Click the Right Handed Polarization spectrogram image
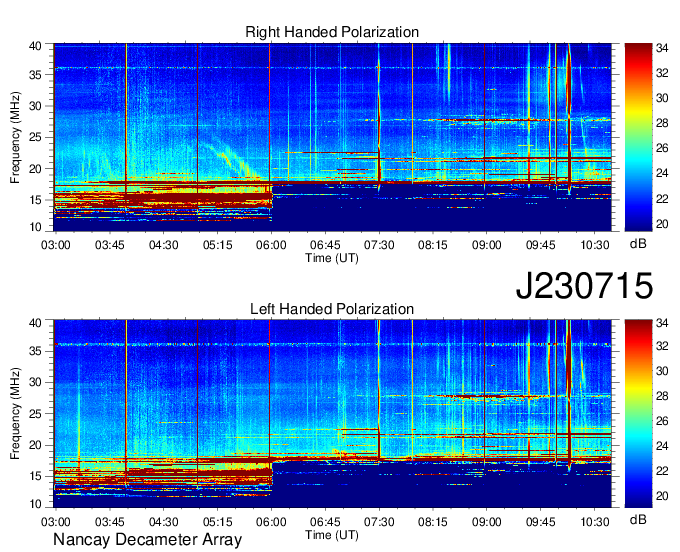This screenshot has width=680, height=552. coord(332,137)
